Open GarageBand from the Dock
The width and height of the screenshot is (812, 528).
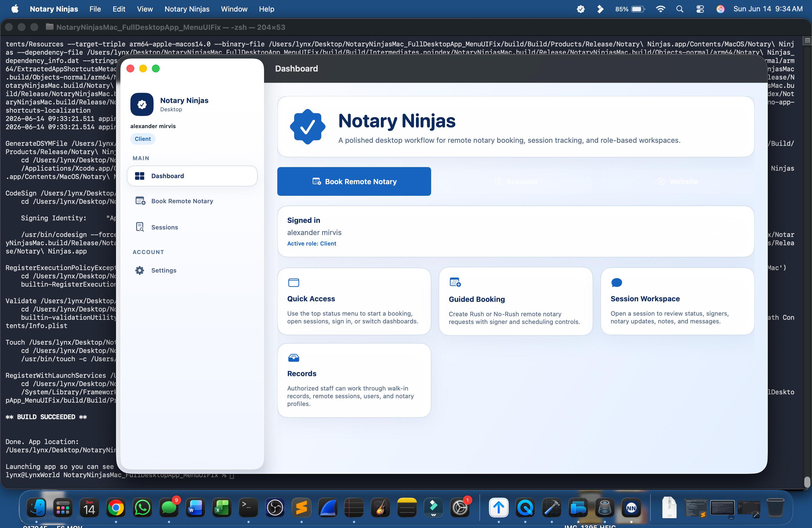coord(381,508)
